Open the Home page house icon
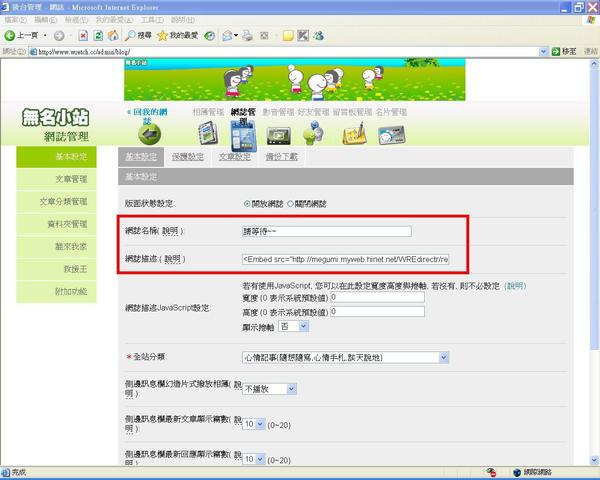 coord(113,36)
